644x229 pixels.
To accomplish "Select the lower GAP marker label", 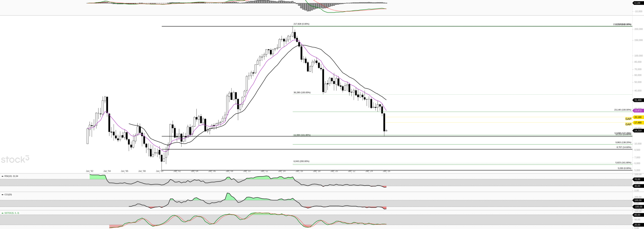I will [628, 124].
